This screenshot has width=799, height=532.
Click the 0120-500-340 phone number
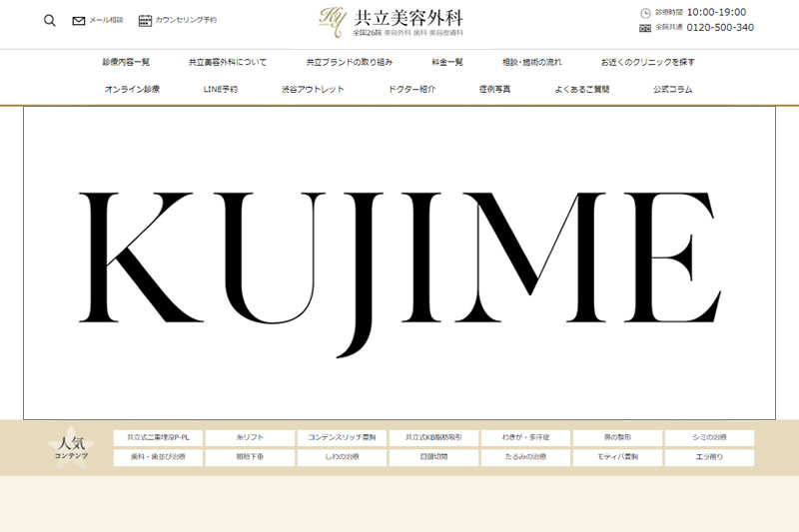[x=720, y=28]
